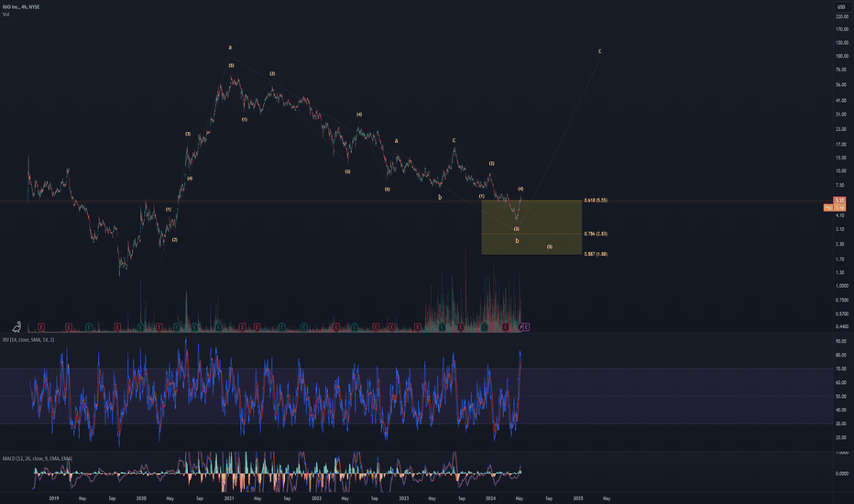This screenshot has height=504, width=854.
Task: Click orange wave b label inside yellow zone
Action: pyautogui.click(x=517, y=240)
